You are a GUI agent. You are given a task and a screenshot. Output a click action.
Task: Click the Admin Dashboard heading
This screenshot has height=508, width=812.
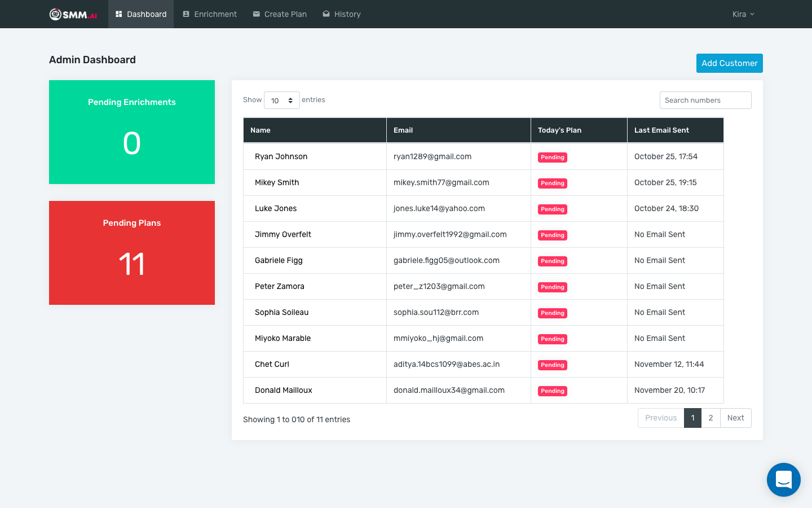[92, 60]
